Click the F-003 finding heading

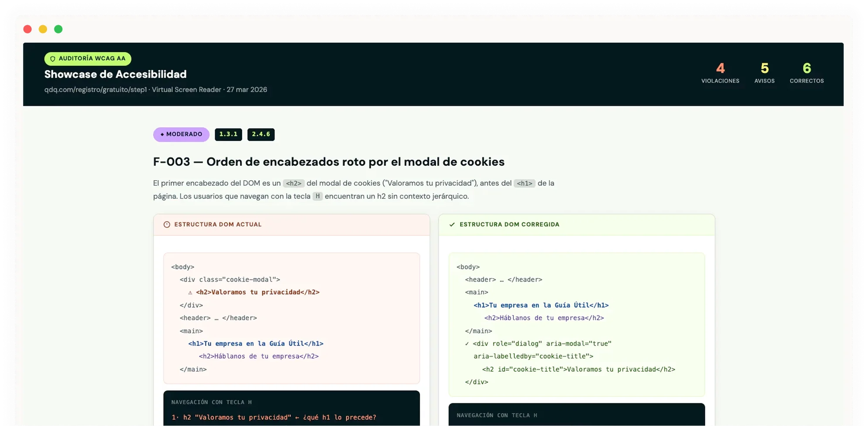pyautogui.click(x=329, y=162)
